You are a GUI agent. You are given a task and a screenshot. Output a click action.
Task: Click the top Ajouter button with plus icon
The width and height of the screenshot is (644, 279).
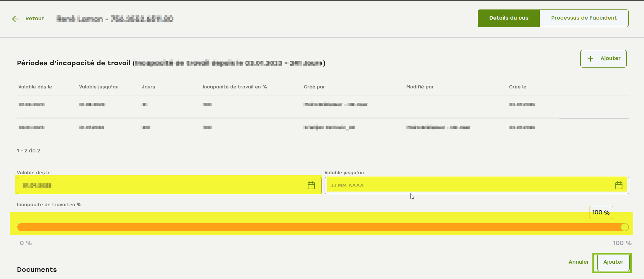[x=603, y=59]
